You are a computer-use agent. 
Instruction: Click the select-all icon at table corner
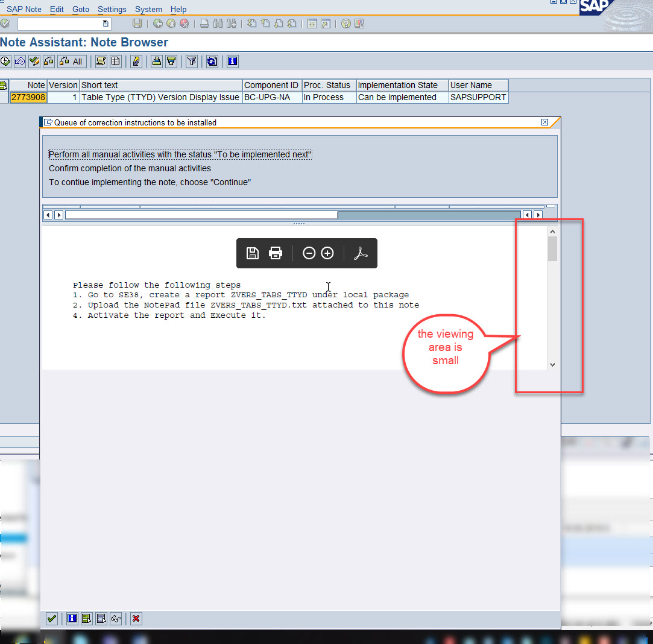click(x=4, y=86)
